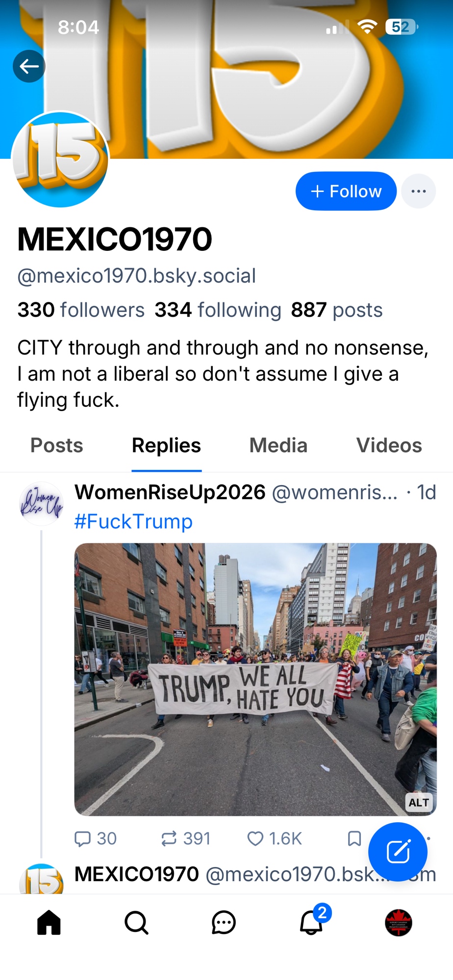Like the WomenRiseUp2026 post
Image resolution: width=453 pixels, height=980 pixels.
coord(255,839)
